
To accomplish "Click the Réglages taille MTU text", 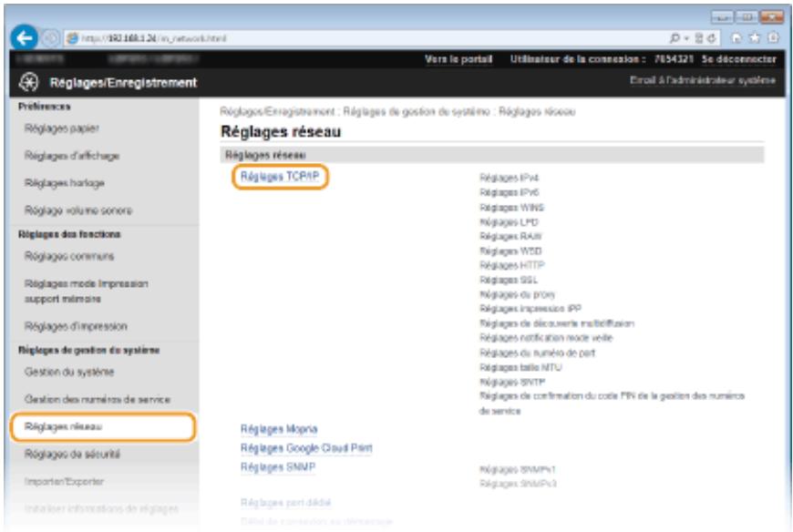I will 520,368.
